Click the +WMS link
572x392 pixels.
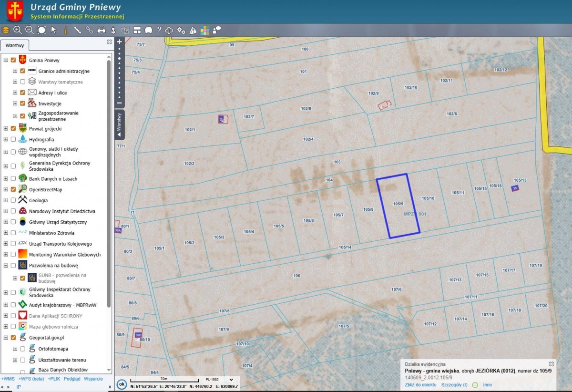(x=8, y=379)
